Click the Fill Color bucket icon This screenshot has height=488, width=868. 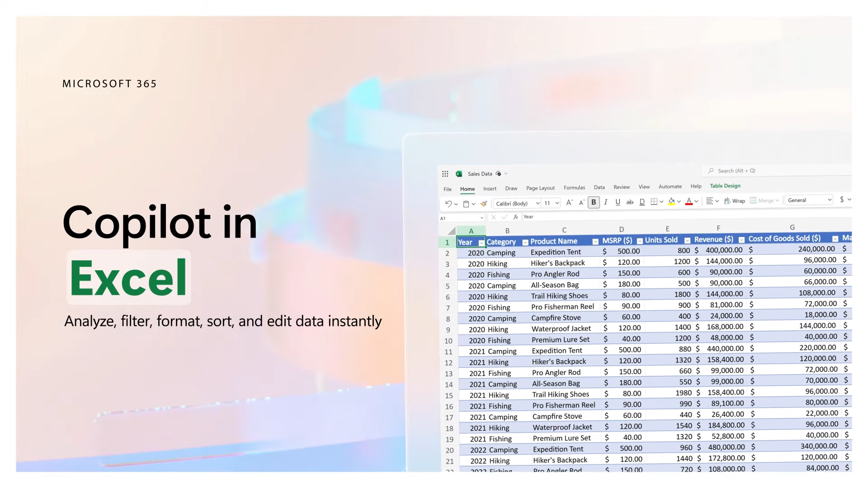(x=671, y=201)
